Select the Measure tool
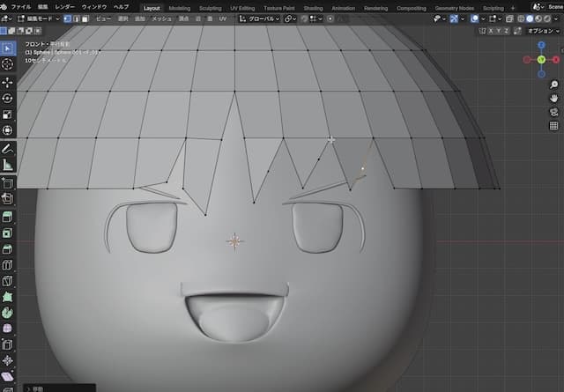Screen dimensions: 564x392 [x=8, y=165]
